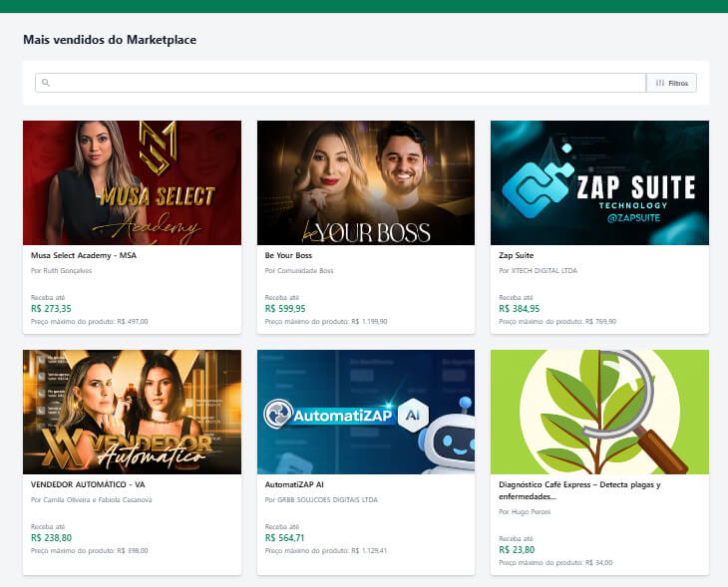Click max price text 'R$ 769,90'
The height and width of the screenshot is (587, 728).
[x=600, y=322]
